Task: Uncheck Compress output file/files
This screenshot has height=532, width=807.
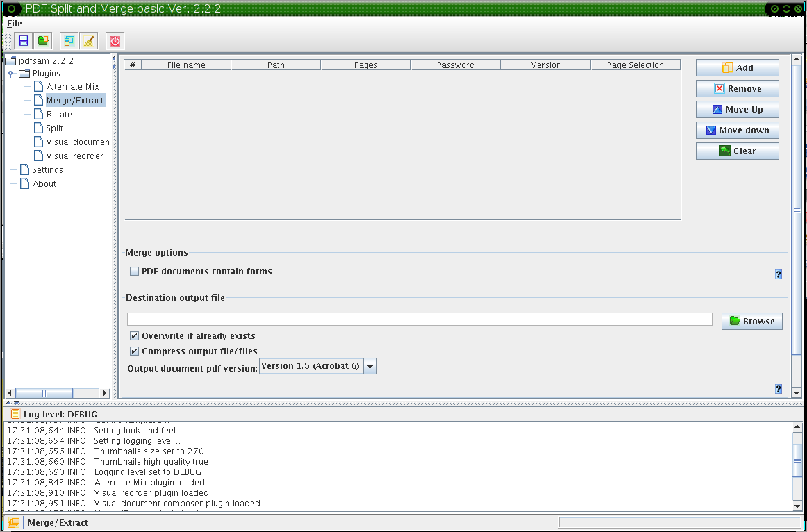Action: click(x=134, y=351)
